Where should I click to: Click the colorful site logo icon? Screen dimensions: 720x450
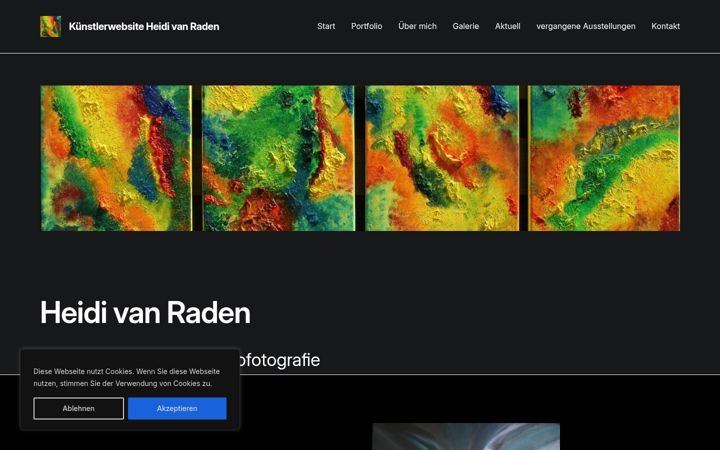tap(50, 26)
